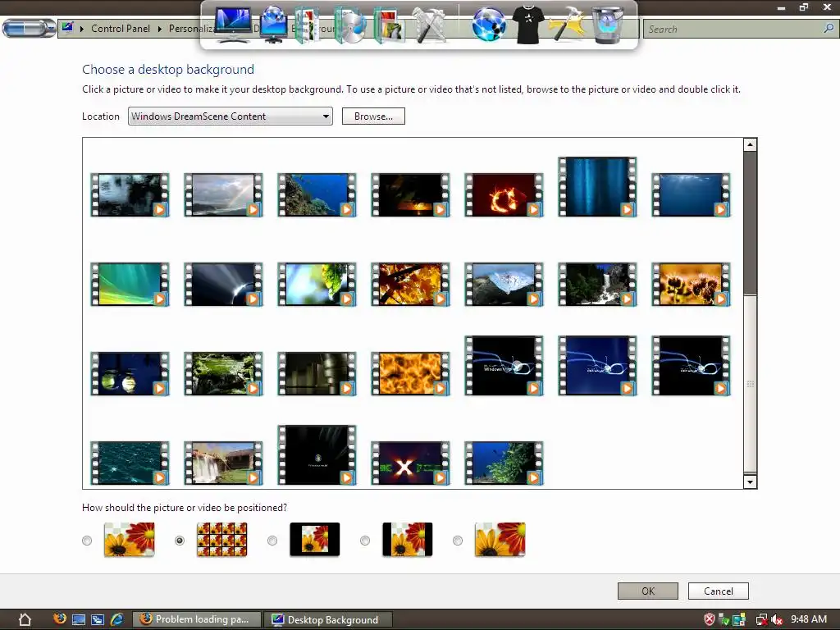Select the last position radio option
The image size is (840, 630).
[x=458, y=541]
